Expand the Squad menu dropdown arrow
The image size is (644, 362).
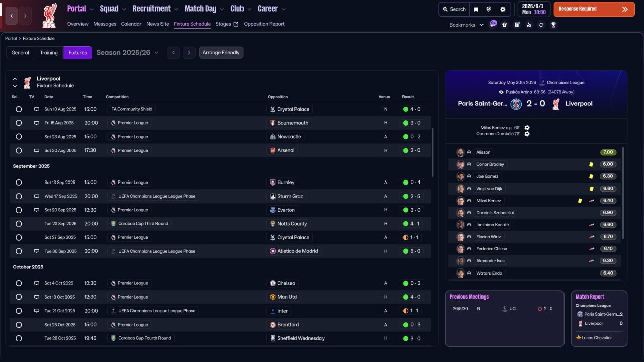(x=124, y=9)
